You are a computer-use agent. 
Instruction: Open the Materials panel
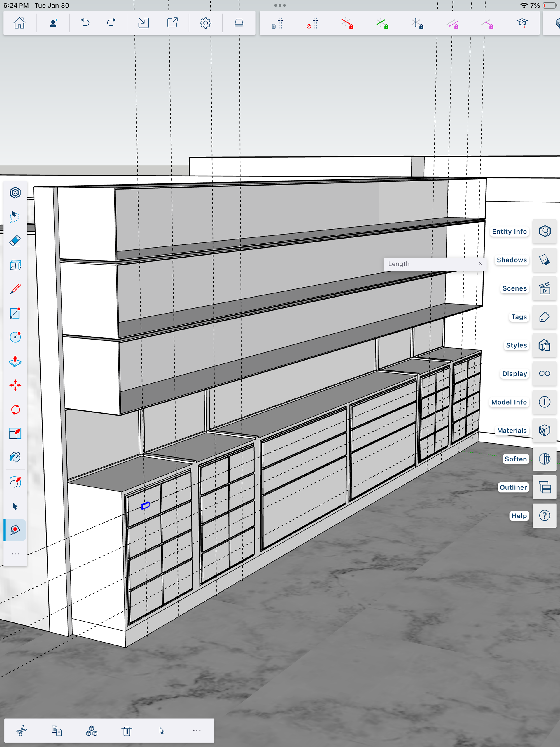[x=545, y=431]
